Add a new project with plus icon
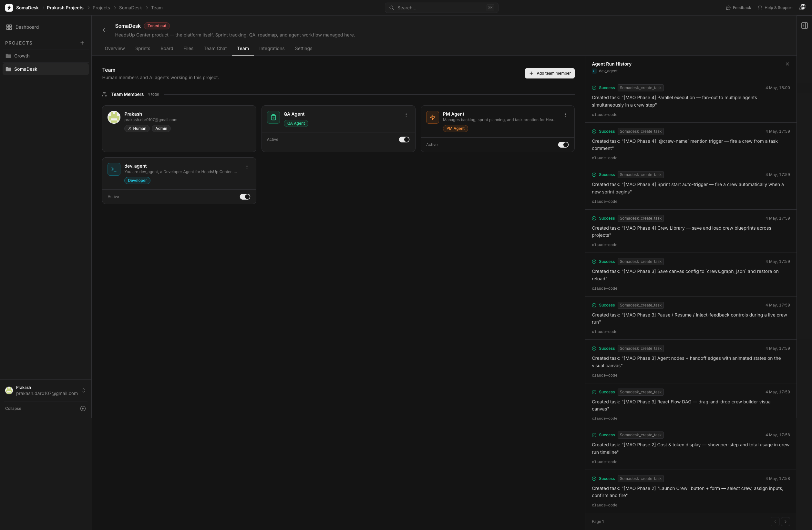This screenshot has height=530, width=812. 82,43
